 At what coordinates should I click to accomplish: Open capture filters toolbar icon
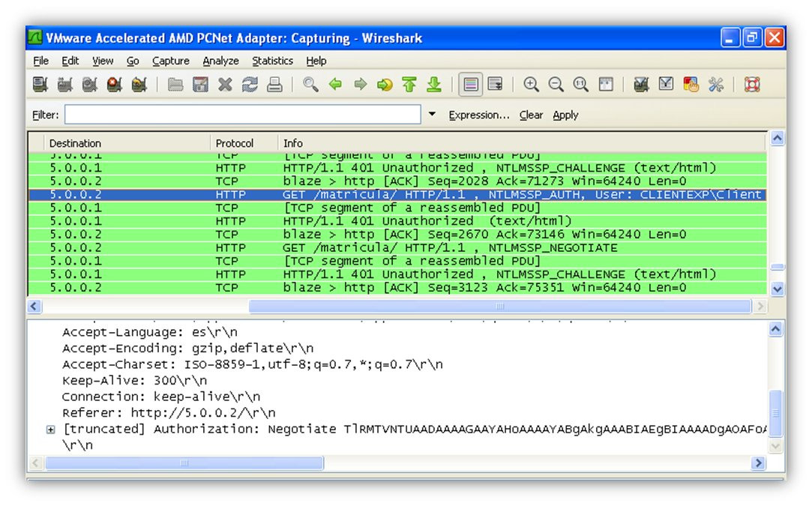coord(641,84)
